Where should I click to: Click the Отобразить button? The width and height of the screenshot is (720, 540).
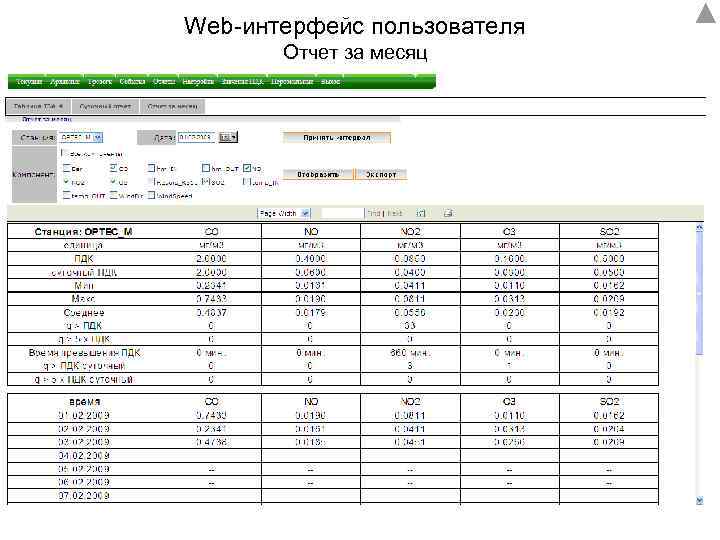point(318,174)
